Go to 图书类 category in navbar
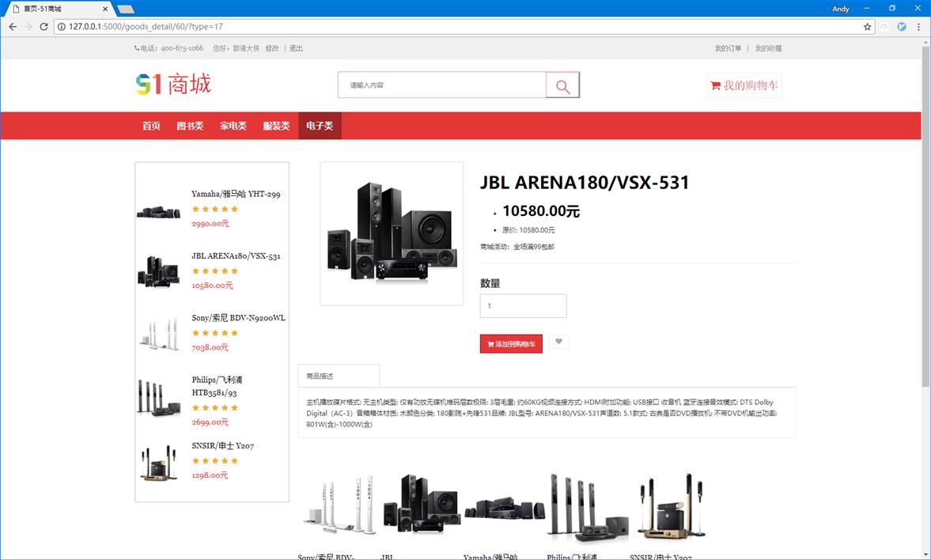The image size is (931, 560). tap(190, 126)
